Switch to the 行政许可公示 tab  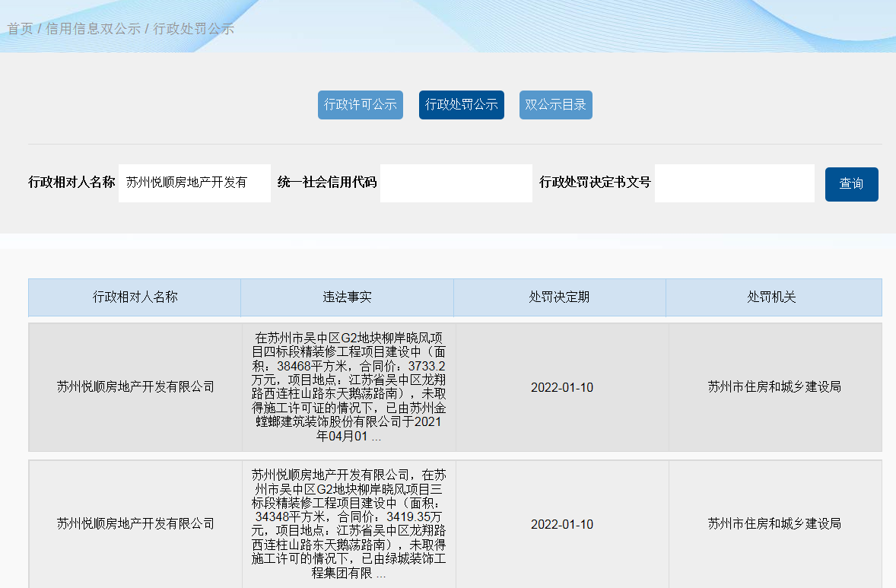[x=361, y=105]
